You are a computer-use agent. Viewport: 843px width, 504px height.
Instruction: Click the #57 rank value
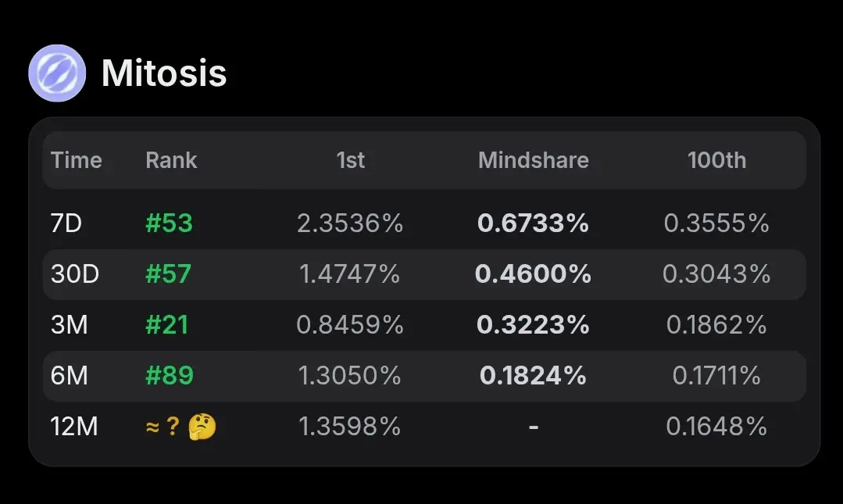pos(168,273)
